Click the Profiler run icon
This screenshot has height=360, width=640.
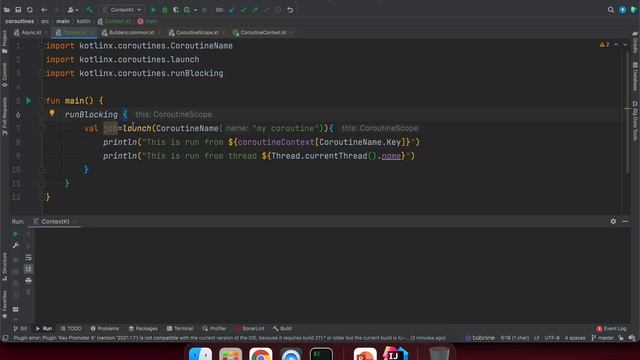coord(187,10)
